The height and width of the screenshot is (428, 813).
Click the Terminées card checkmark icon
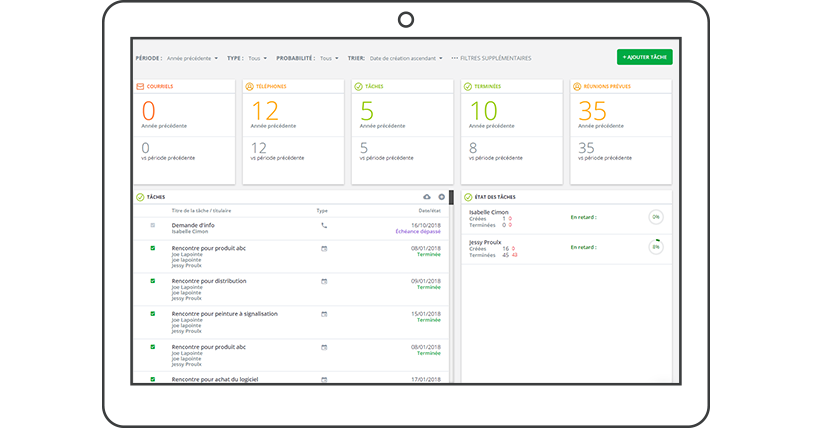(468, 87)
